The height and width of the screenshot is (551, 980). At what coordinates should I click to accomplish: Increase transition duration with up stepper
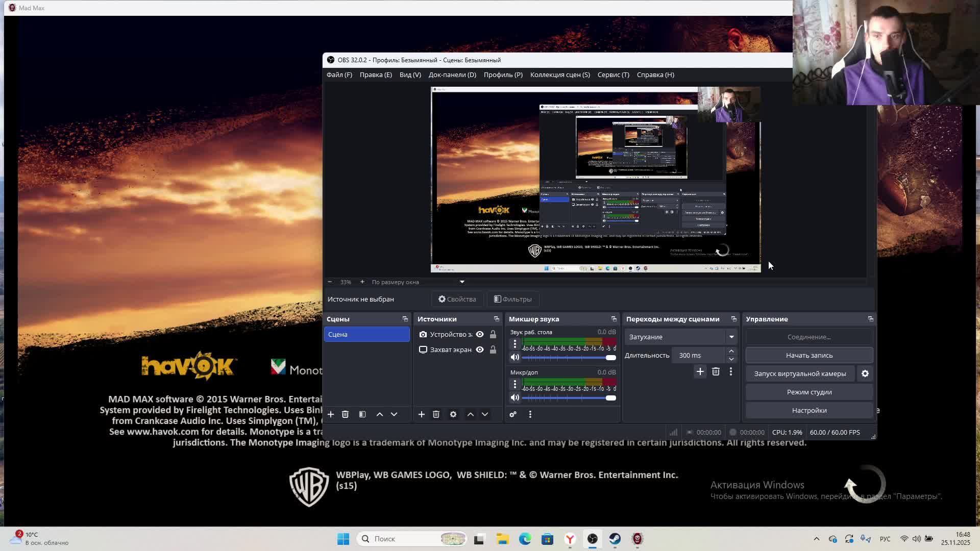tap(731, 351)
